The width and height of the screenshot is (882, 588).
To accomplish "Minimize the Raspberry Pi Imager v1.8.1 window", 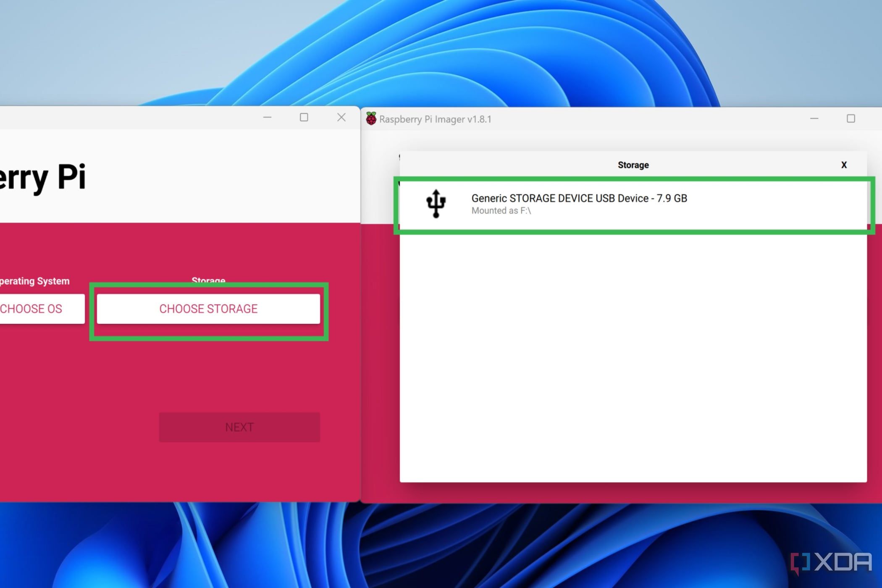I will point(814,119).
